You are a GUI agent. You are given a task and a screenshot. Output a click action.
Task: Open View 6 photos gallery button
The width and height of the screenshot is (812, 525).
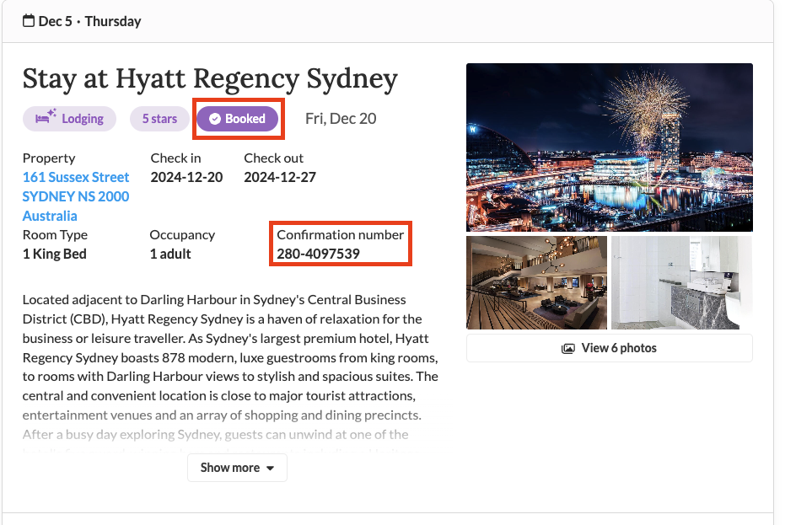click(609, 348)
